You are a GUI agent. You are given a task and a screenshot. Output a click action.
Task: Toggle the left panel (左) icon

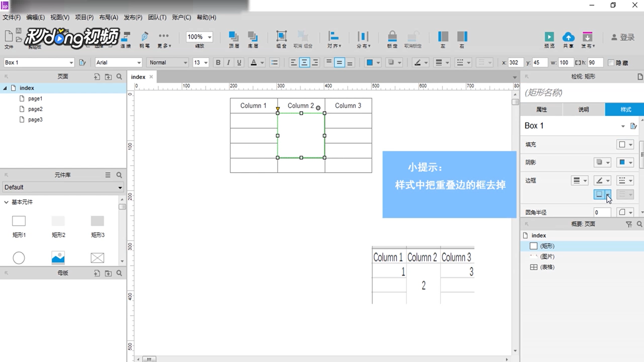pyautogui.click(x=443, y=36)
